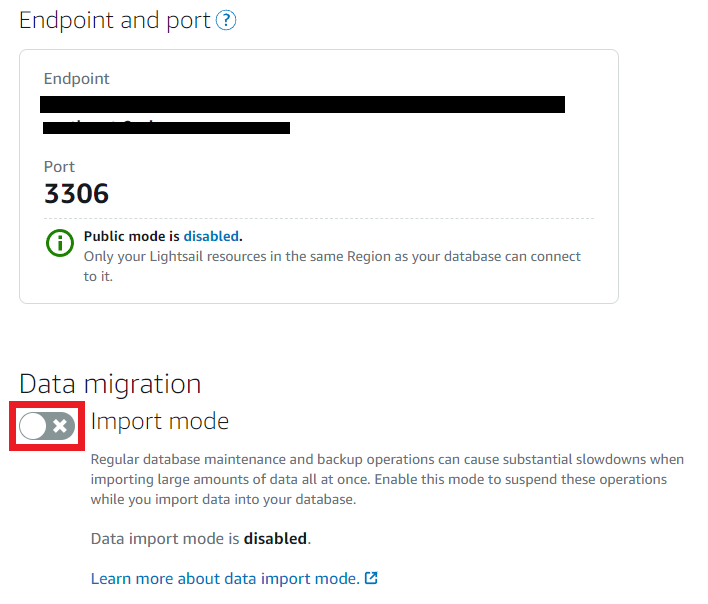This screenshot has height=604, width=708.
Task: Click 'Data import mode is' status text
Action: pos(165,539)
